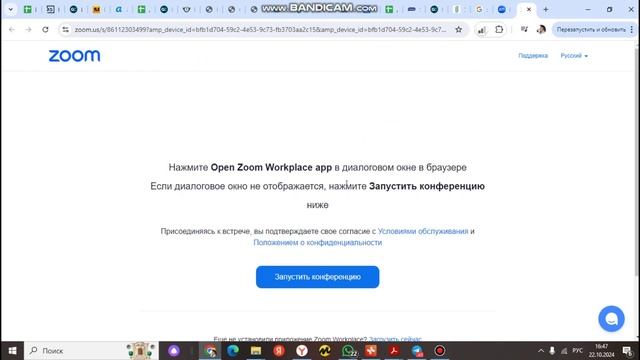Open Telegram from the taskbar
The image size is (640, 360).
point(417,351)
